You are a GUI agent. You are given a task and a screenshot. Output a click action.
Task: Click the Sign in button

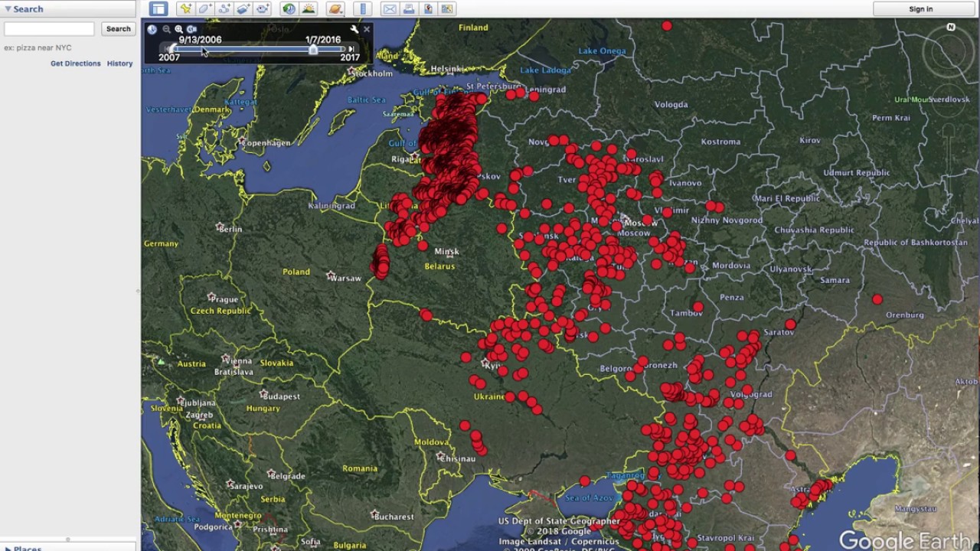[920, 9]
